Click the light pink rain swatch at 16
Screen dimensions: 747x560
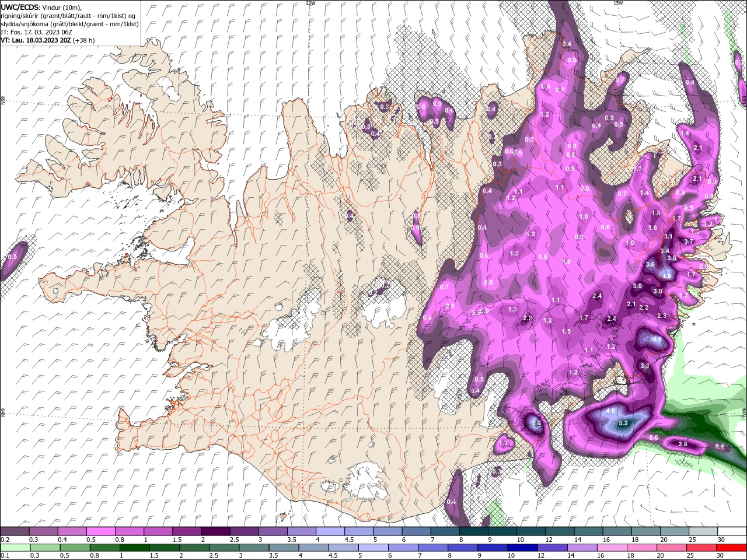coord(612,548)
